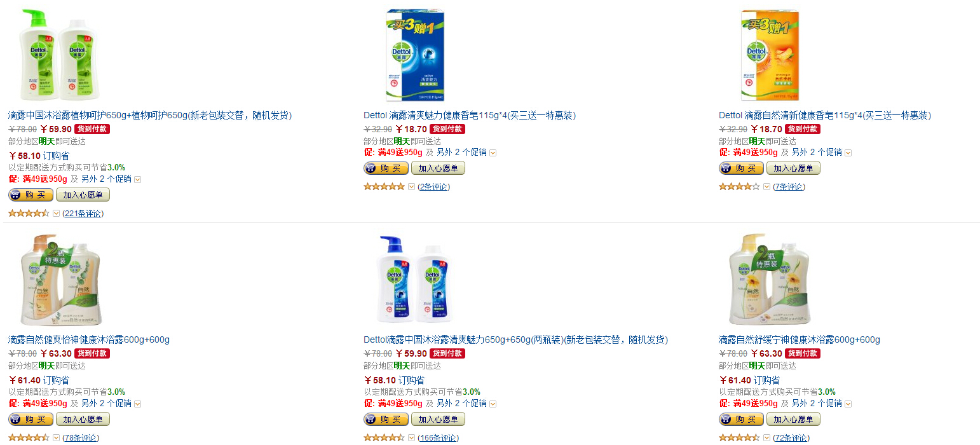Click the 购买 cart button for 植物呵护650g body wash

point(31,195)
